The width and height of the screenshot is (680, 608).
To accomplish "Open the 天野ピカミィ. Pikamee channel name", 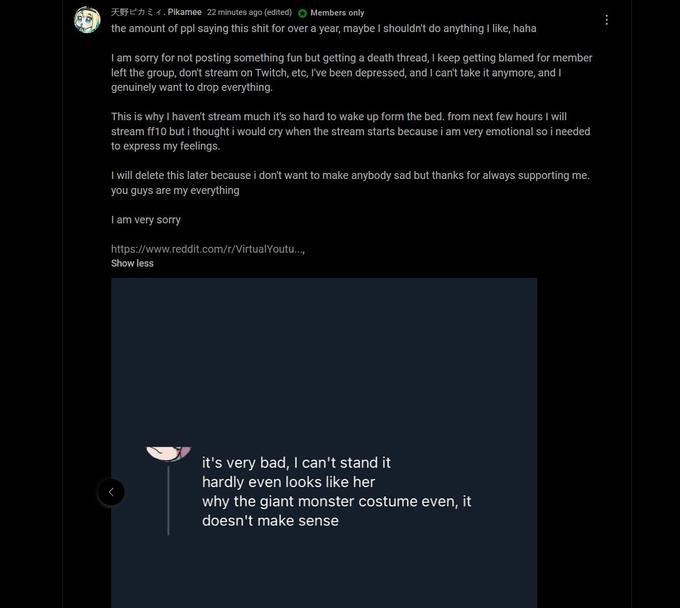I will click(156, 12).
